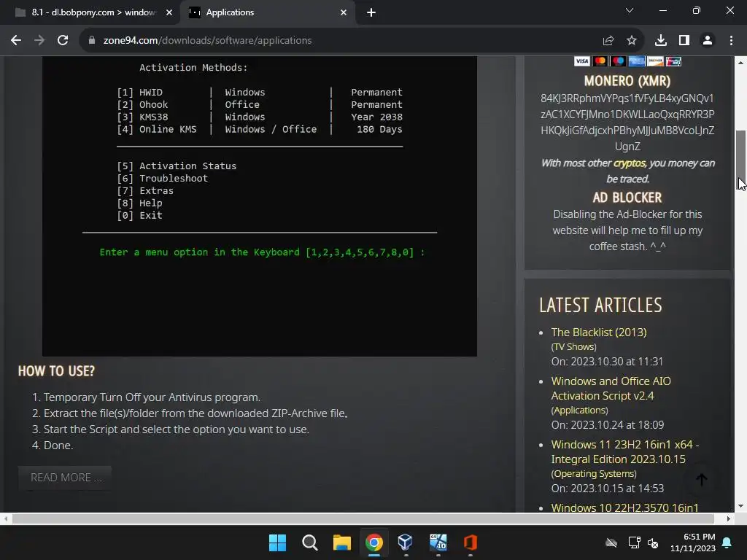Open a new browser tab
The width and height of the screenshot is (747, 560).
click(371, 12)
